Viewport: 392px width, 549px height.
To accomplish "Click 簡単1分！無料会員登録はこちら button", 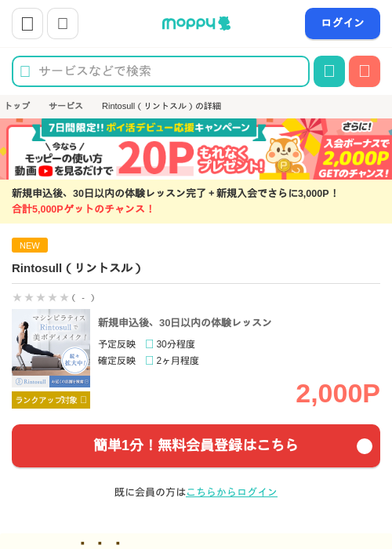I will point(196,445).
